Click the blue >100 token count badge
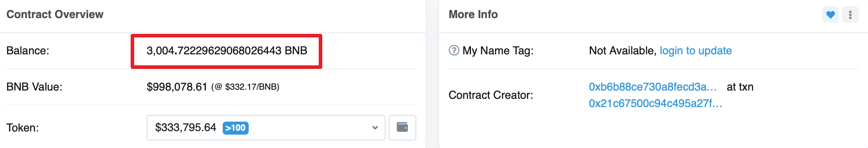This screenshot has width=868, height=148. [x=235, y=128]
